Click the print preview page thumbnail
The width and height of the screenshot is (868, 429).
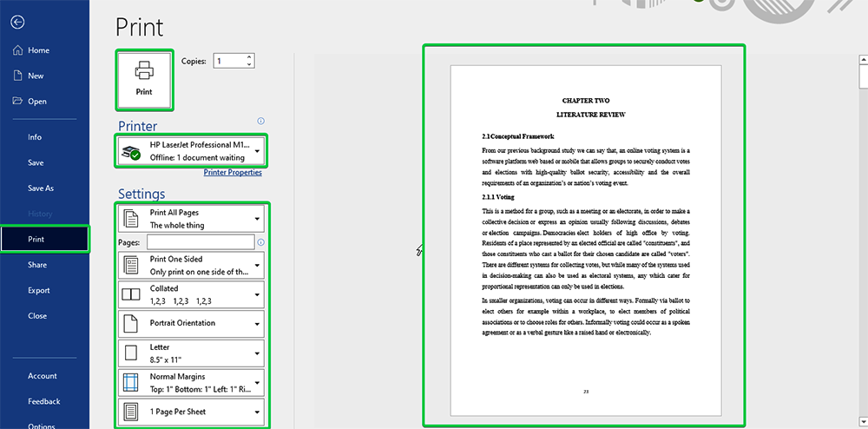tap(583, 234)
